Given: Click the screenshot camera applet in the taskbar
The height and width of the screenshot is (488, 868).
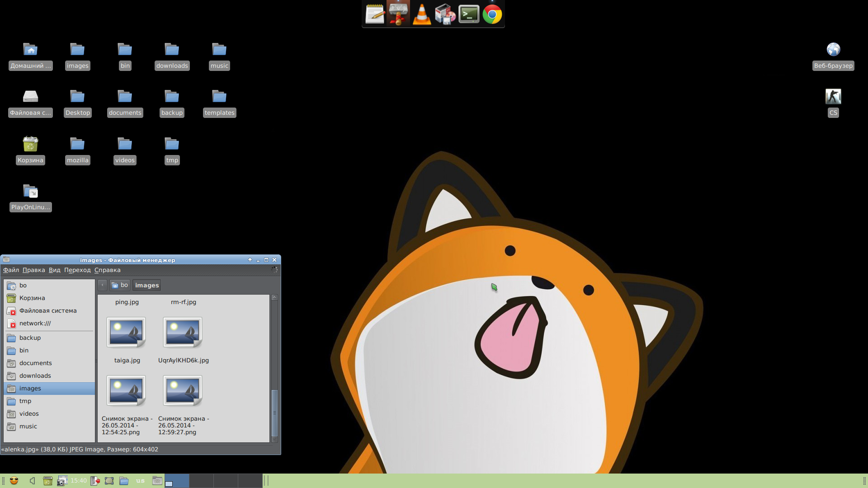Looking at the screenshot, I should 62,481.
